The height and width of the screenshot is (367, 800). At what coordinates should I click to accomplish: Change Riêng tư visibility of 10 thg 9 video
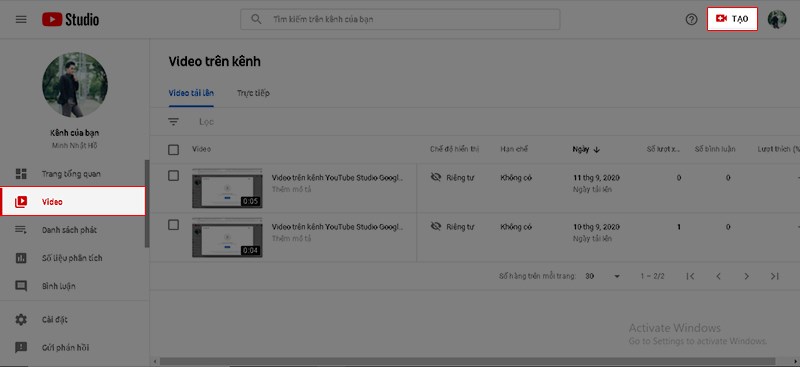452,227
